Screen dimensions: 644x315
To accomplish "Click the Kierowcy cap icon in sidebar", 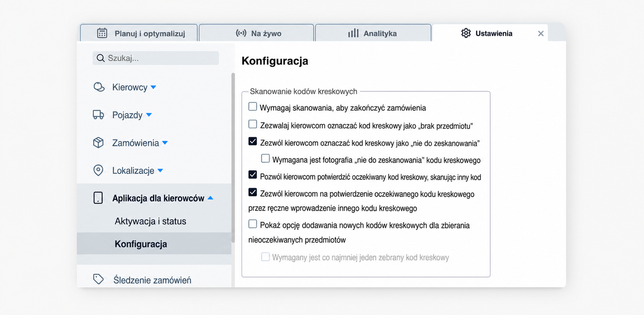I will tap(99, 87).
